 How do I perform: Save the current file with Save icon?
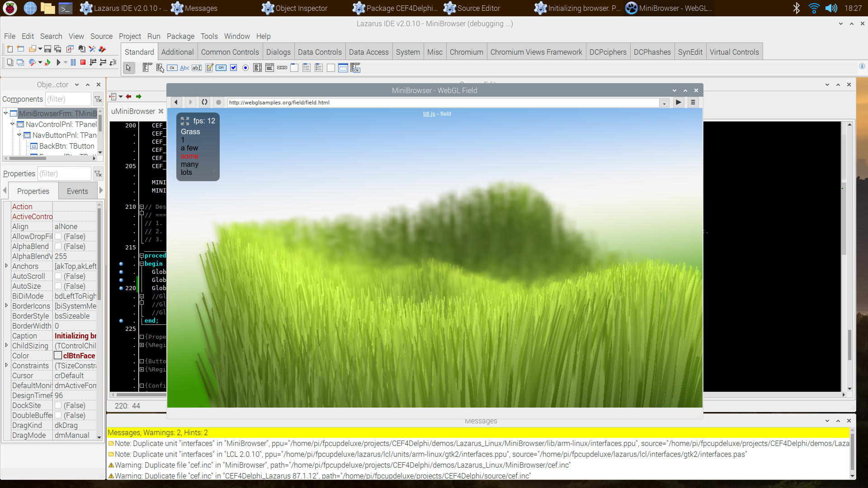(47, 49)
